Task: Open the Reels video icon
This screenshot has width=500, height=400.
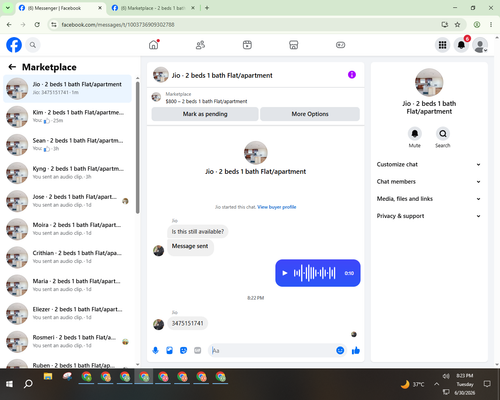Action: point(247,45)
